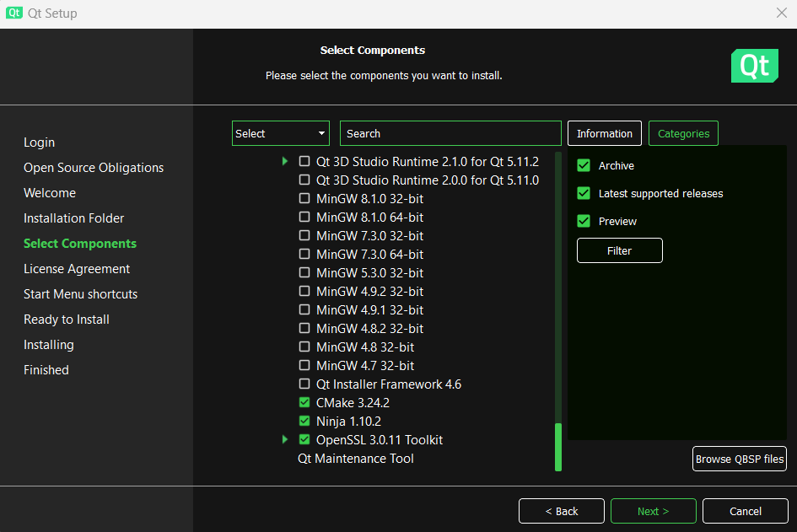The image size is (797, 532).
Task: Uncheck the Ninja 1.10.2 checkbox
Action: [305, 422]
